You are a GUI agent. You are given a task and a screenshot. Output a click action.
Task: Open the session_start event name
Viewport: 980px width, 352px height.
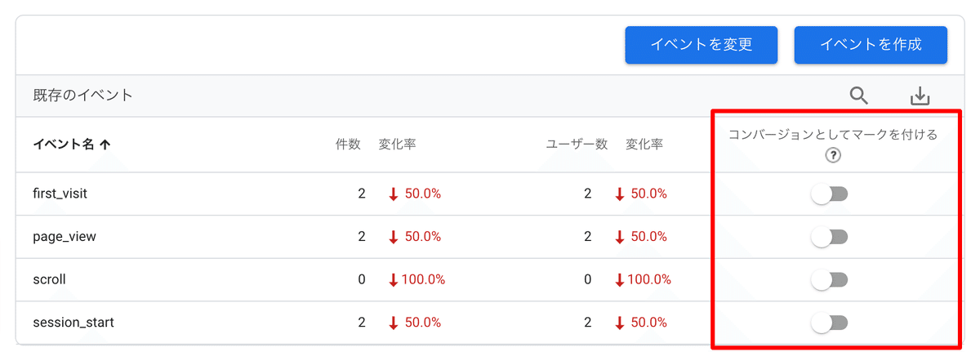pos(73,323)
